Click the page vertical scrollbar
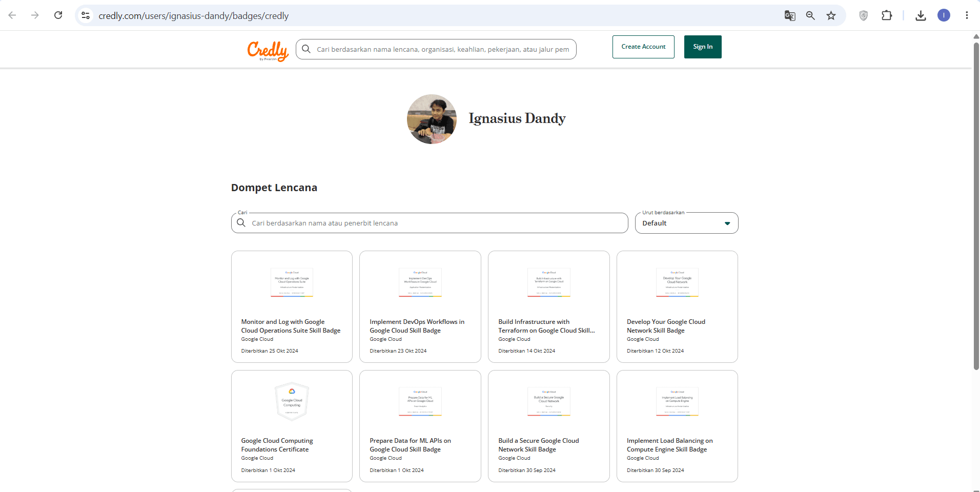Screen dimensions: 980x492 point(976,205)
